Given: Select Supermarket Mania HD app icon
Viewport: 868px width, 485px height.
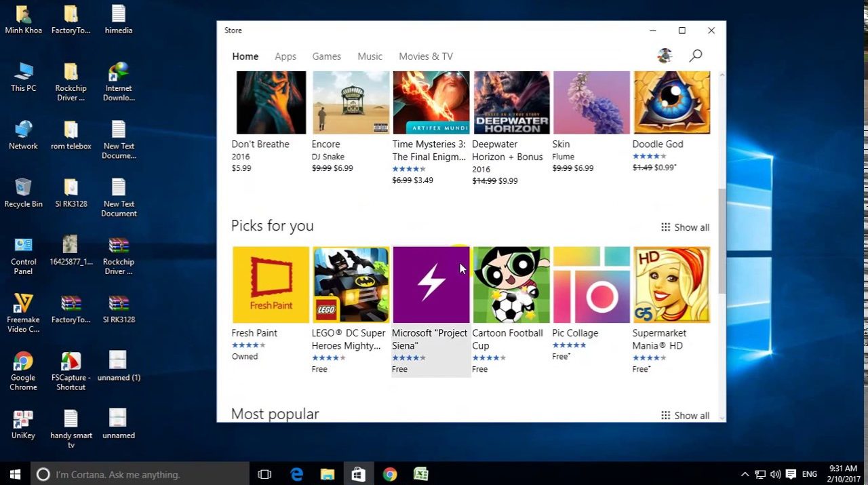Looking at the screenshot, I should pyautogui.click(x=671, y=285).
